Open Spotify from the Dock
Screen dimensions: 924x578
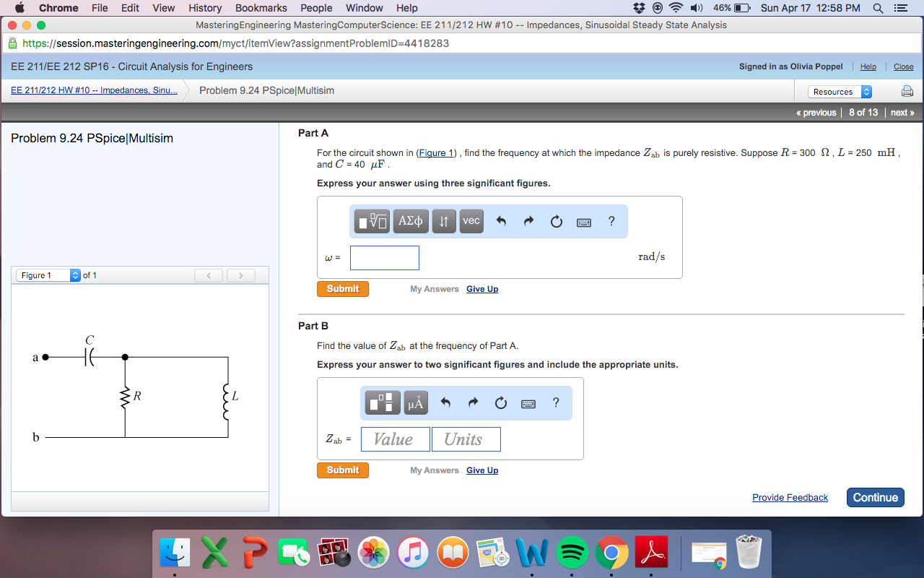(572, 553)
